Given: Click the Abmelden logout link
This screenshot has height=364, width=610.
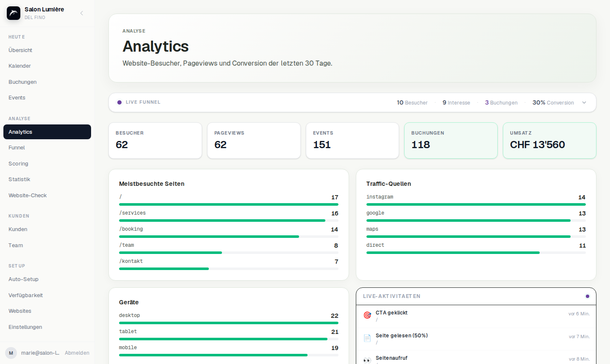Looking at the screenshot, I should pyautogui.click(x=77, y=353).
